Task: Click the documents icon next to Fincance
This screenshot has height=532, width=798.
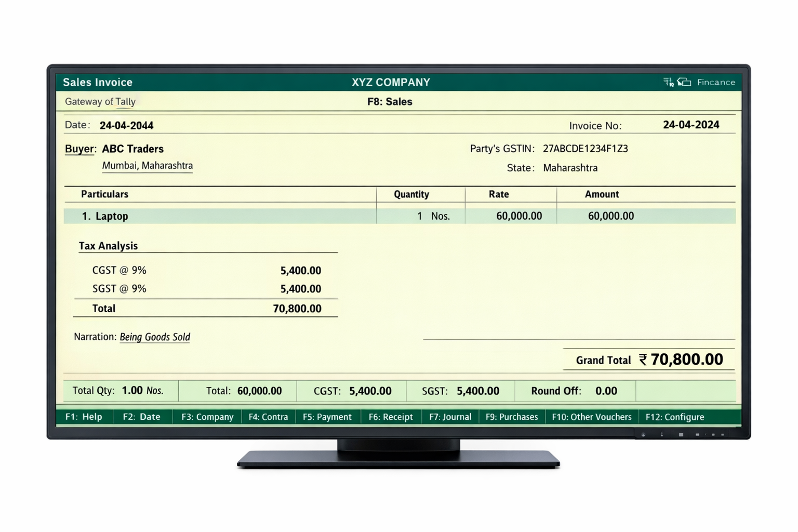Action: 685,82
